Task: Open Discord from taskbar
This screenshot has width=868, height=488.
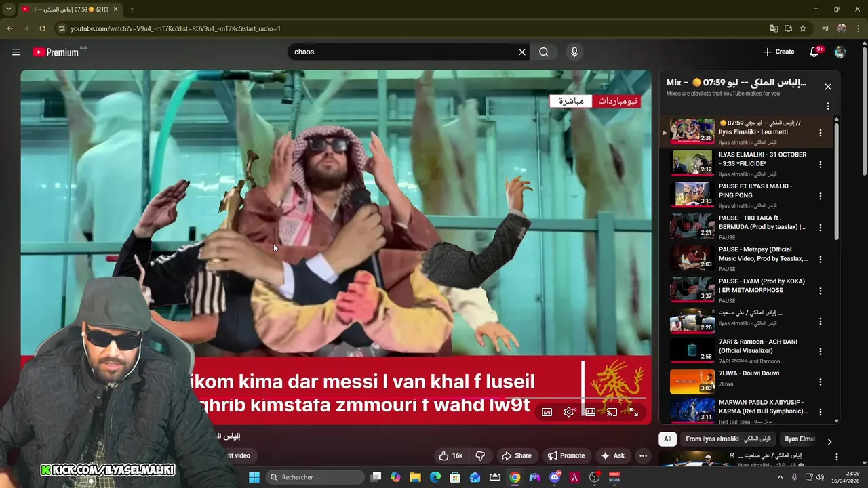Action: (x=555, y=477)
